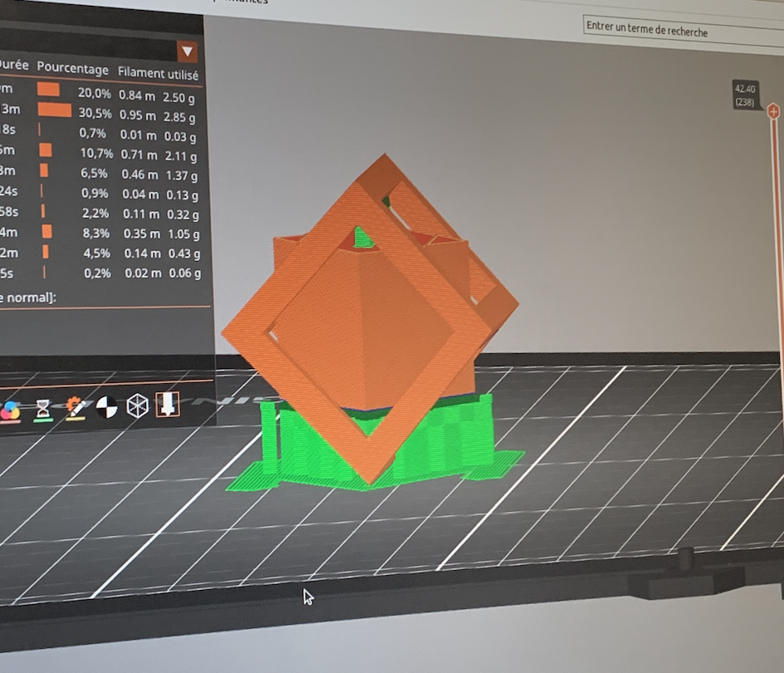784x673 pixels.
Task: Click the plus icon on layer slider
Action: pyautogui.click(x=773, y=111)
